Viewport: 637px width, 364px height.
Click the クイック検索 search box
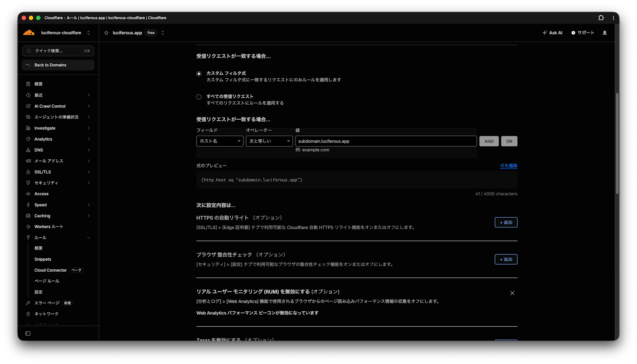[58, 51]
